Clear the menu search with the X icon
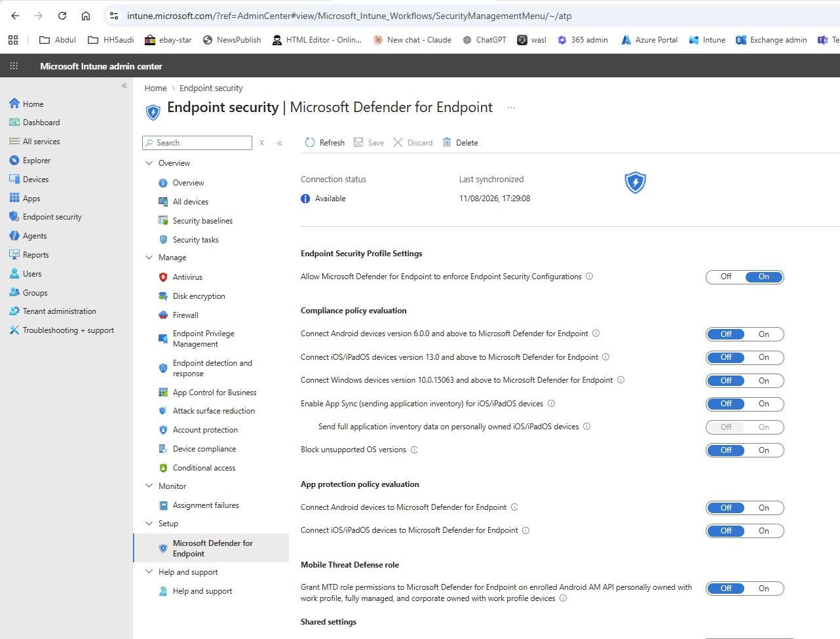The width and height of the screenshot is (840, 639). 261,143
